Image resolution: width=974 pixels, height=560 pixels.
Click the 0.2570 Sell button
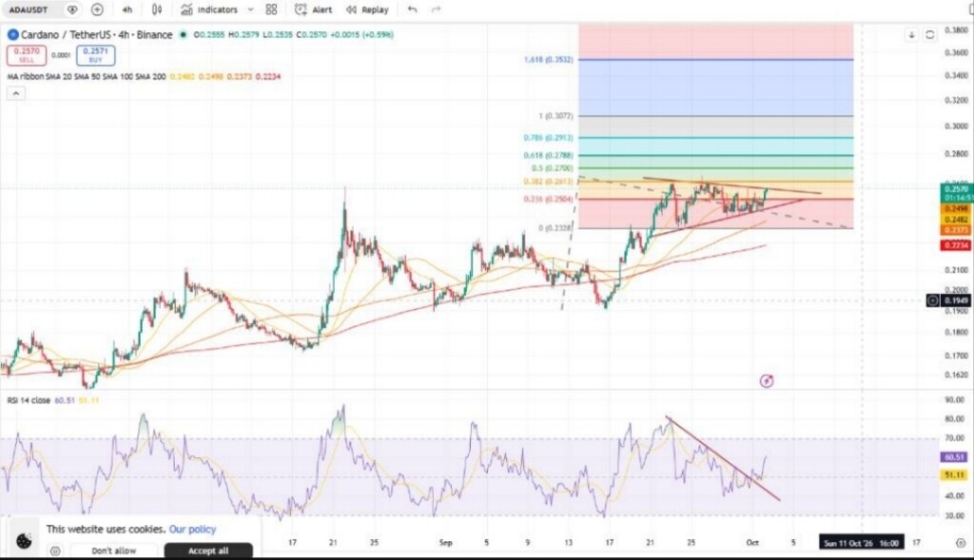27,55
